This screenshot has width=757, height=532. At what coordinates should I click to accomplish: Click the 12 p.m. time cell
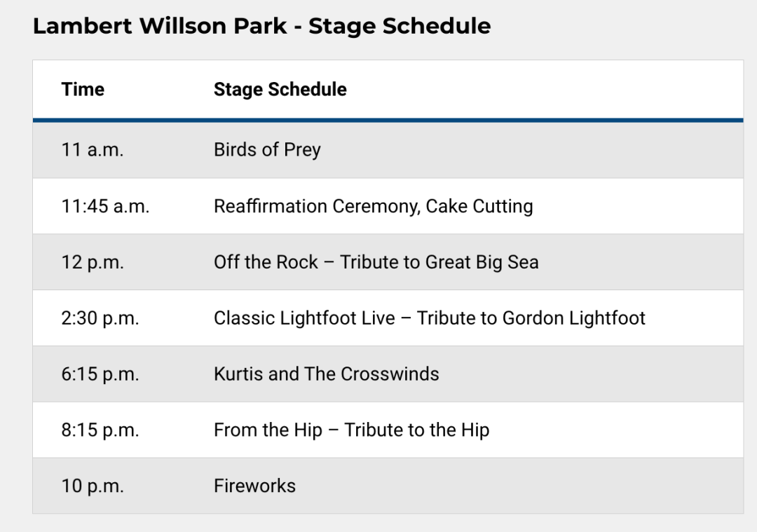point(93,262)
